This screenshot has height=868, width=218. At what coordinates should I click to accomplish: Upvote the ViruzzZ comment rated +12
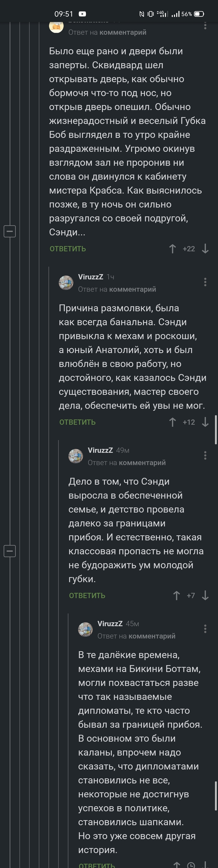(172, 422)
